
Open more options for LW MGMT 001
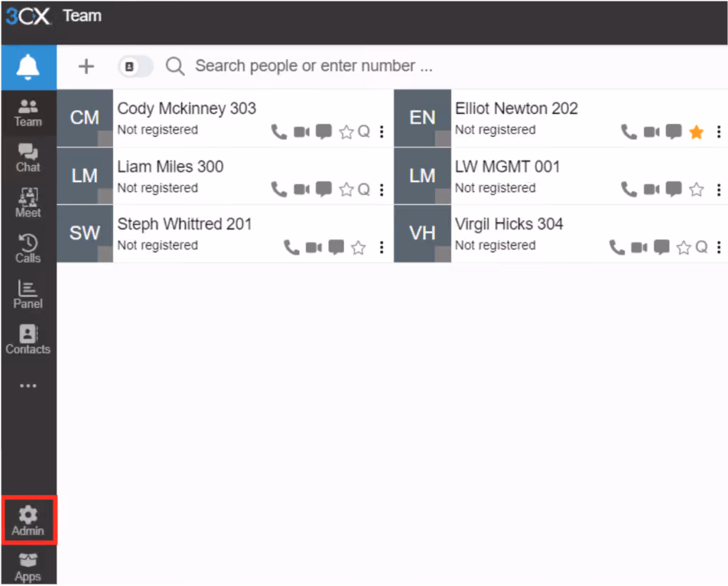point(719,189)
